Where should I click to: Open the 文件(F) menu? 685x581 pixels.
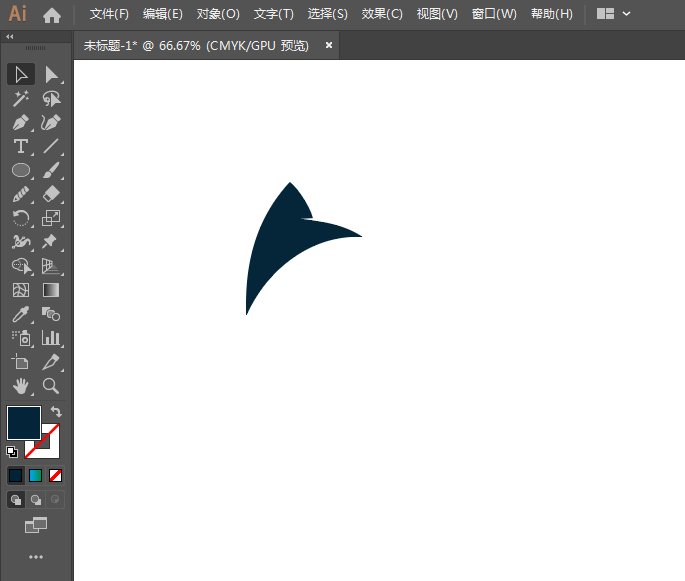[109, 14]
